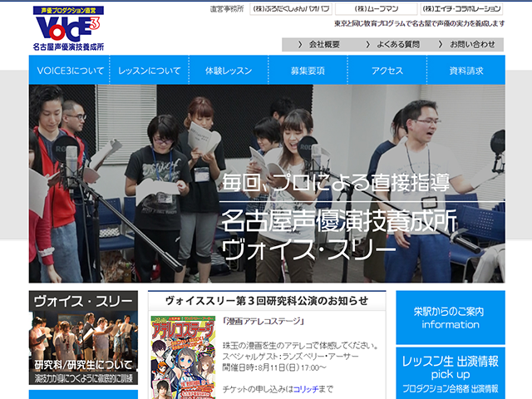The image size is (532, 399).
Task: Click the お問い合わせ button
Action: click(468, 44)
